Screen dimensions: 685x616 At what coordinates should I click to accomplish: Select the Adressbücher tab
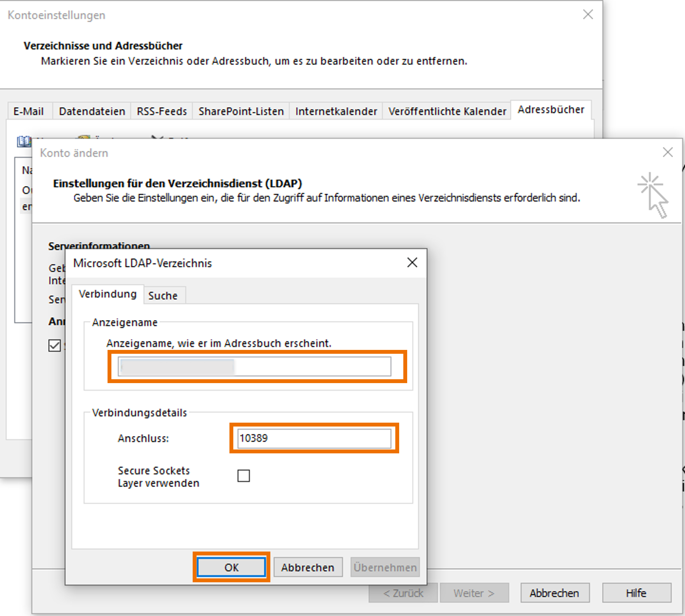pyautogui.click(x=551, y=110)
